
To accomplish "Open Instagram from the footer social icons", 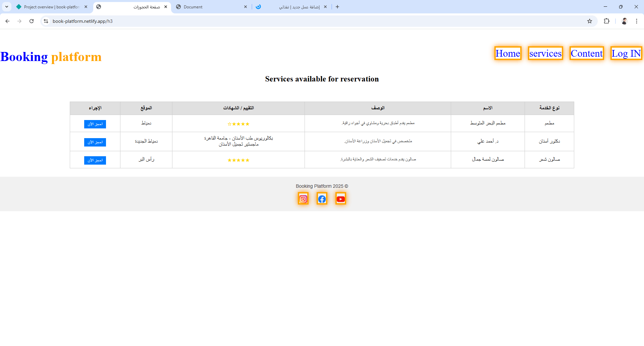I will click(x=303, y=198).
